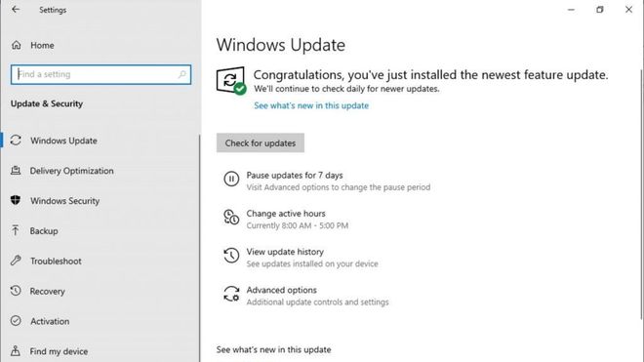644x362 pixels.
Task: Click the active hours clock icon
Action: [x=231, y=217]
